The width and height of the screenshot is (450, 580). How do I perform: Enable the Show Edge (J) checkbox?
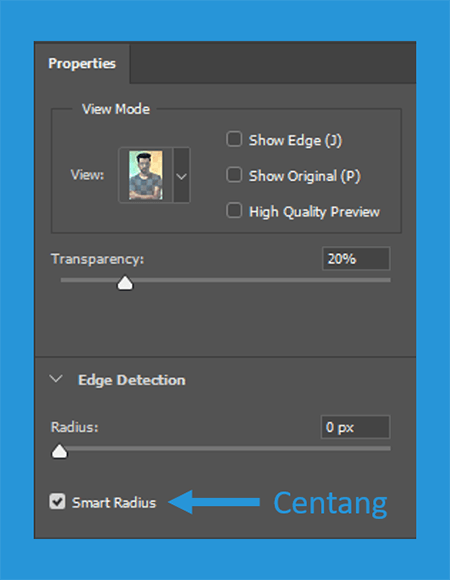point(234,139)
